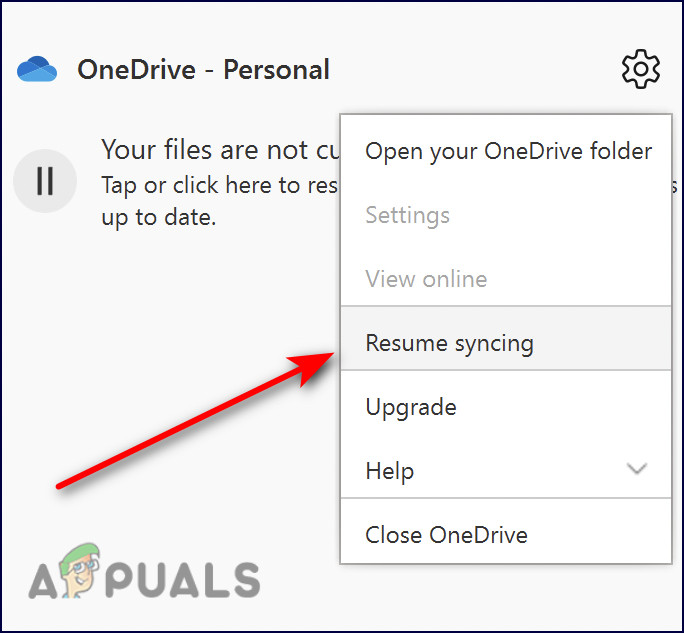Image resolution: width=684 pixels, height=633 pixels.
Task: Open the Help menu item
Action: click(x=390, y=470)
